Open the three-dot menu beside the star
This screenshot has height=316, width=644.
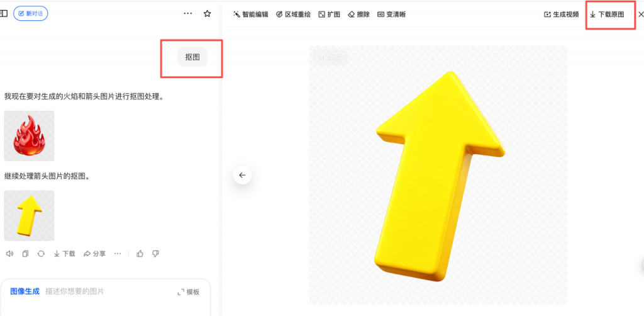187,14
